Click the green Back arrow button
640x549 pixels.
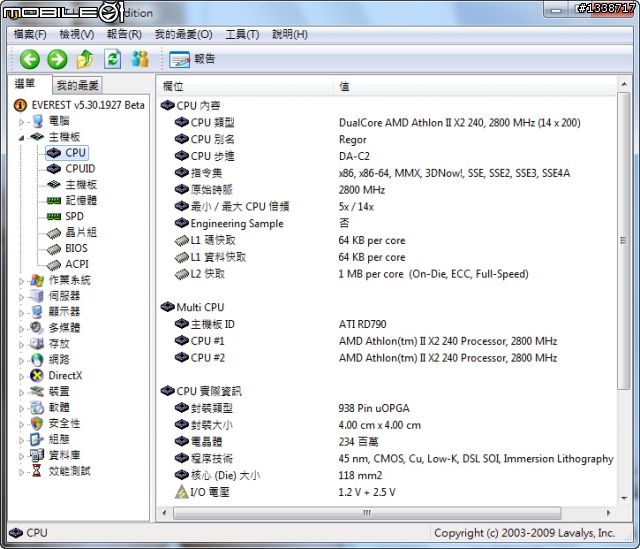click(30, 60)
